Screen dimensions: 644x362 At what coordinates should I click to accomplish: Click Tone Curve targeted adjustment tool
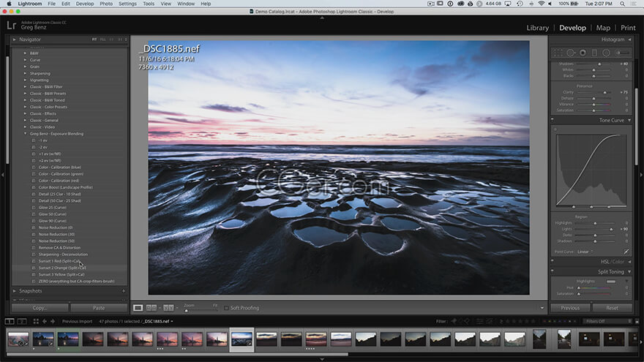(x=555, y=129)
